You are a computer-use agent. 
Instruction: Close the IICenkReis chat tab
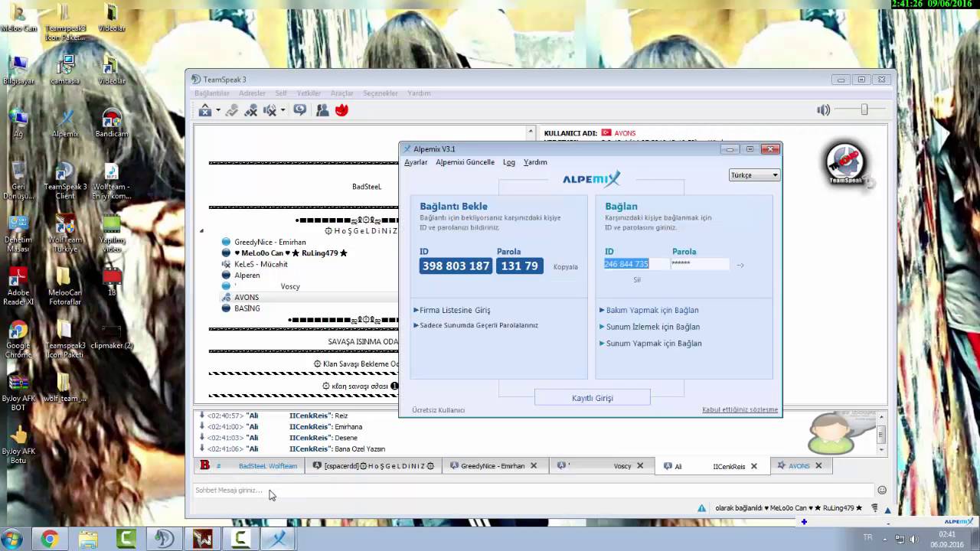click(754, 465)
